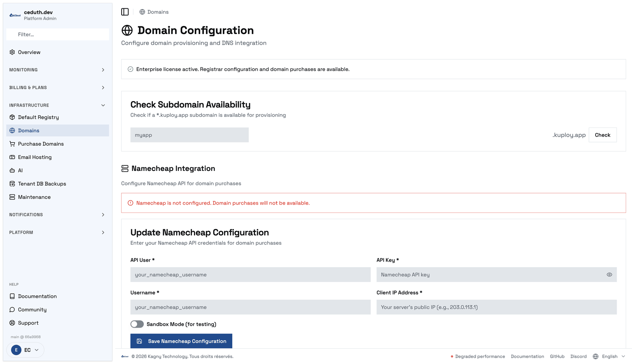
Task: Click the AI robot icon
Action: pyautogui.click(x=12, y=171)
